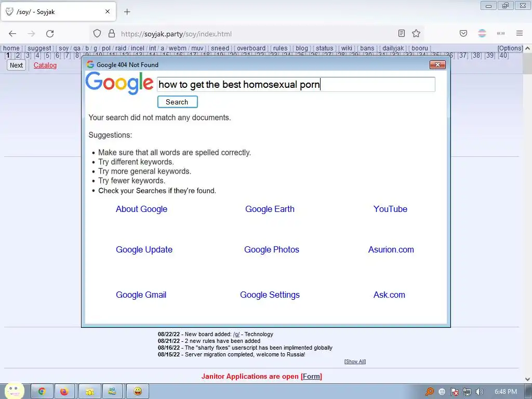Click the flag with red X tray icon

click(x=454, y=392)
